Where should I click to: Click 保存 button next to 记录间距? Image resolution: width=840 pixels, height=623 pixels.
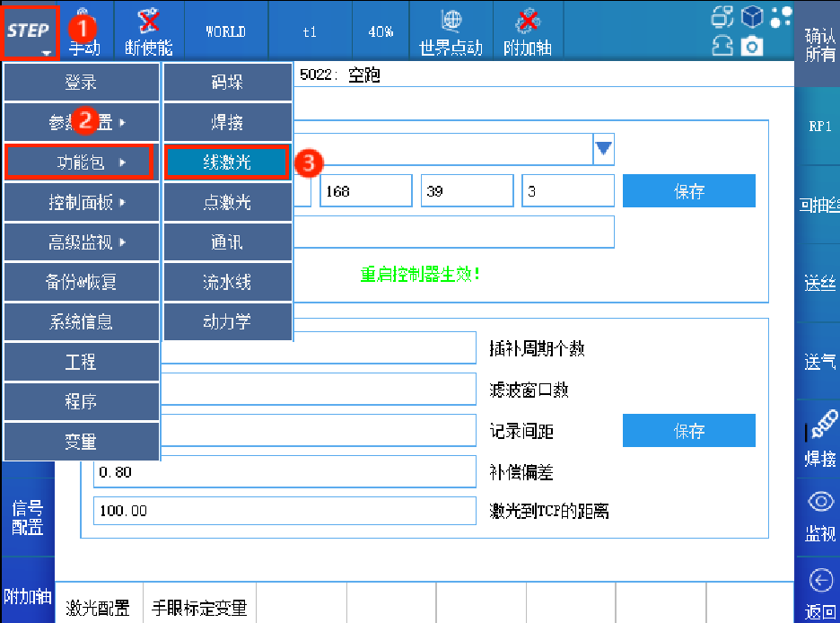(688, 431)
